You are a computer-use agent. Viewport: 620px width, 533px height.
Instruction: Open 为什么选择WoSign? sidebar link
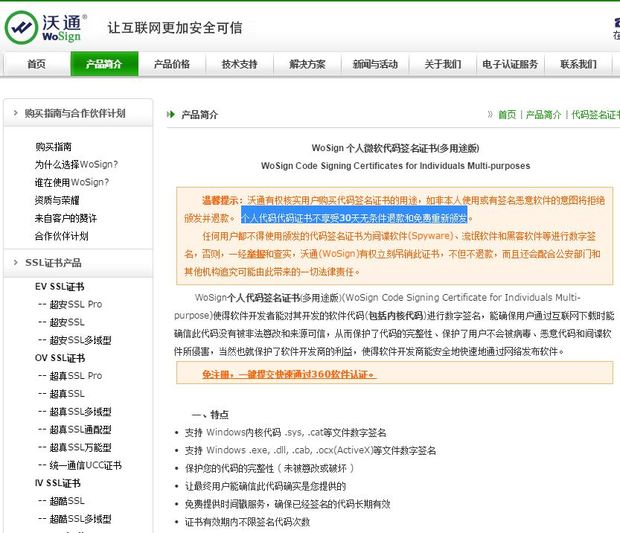76,164
